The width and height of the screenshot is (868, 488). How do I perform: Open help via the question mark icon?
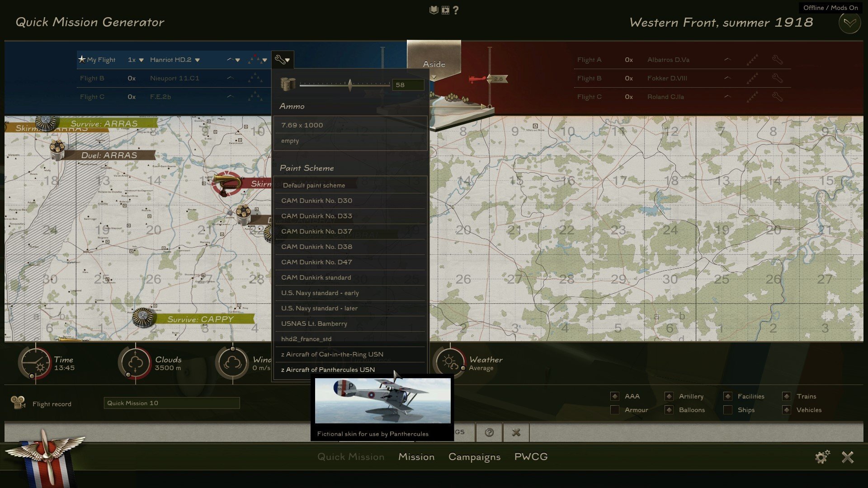(x=456, y=10)
